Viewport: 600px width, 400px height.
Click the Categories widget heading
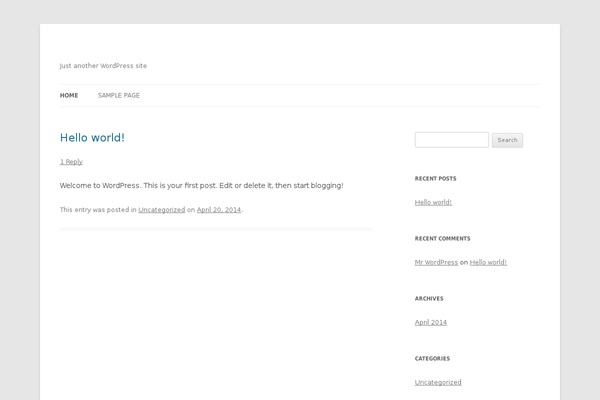432,358
